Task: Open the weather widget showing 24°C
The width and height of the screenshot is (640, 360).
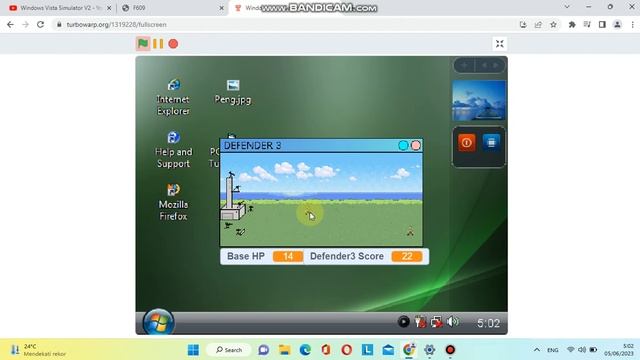Action: 39,350
